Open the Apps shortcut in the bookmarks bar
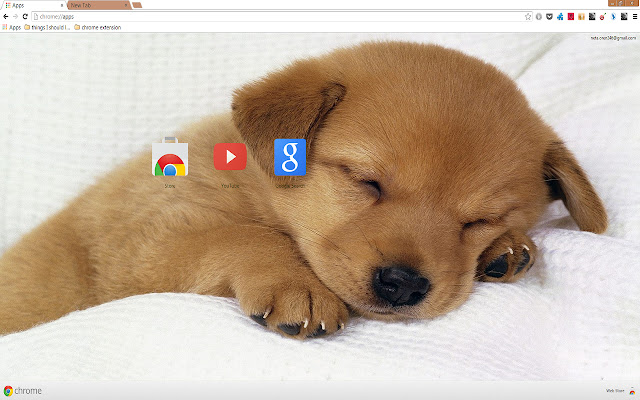 click(11, 27)
